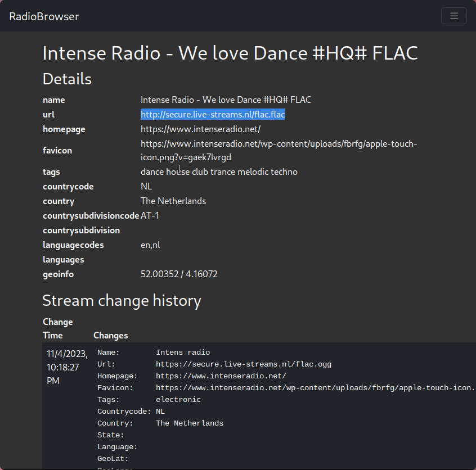This screenshot has height=470, width=476.
Task: Select the geoinfo value 52.00352 / 4.16072
Action: (x=179, y=274)
